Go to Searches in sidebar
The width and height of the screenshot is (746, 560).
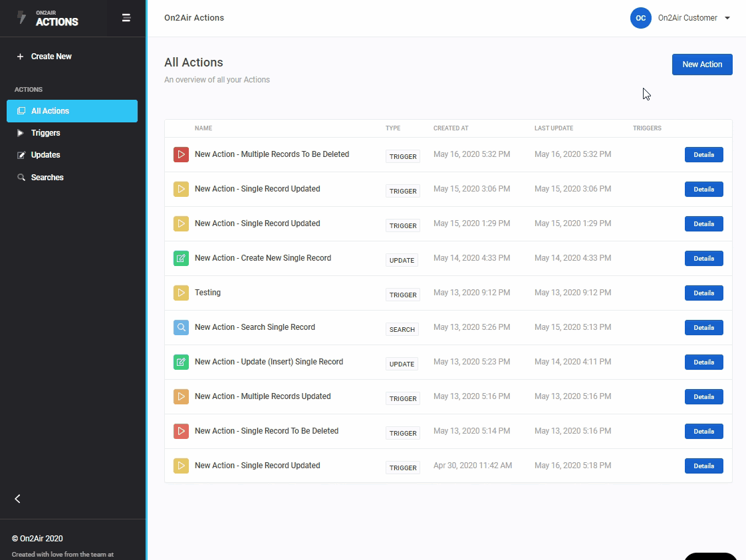(47, 178)
